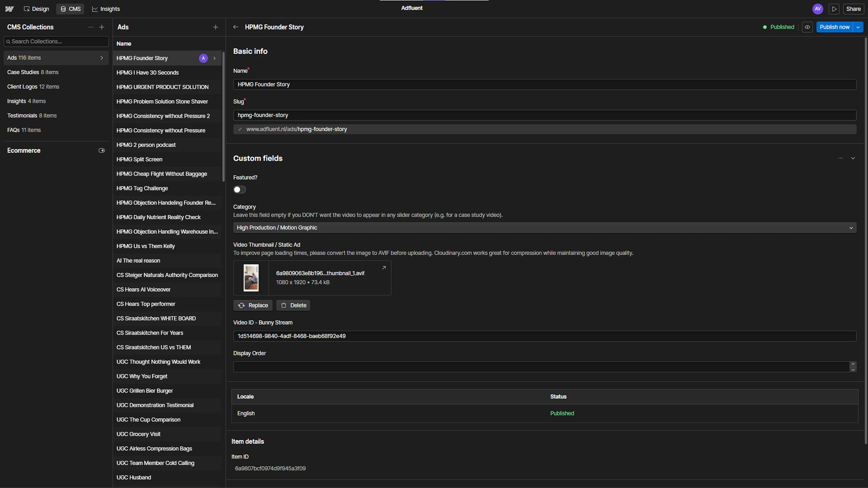The image size is (868, 488).
Task: Open the FAQs collection
Action: [56, 130]
